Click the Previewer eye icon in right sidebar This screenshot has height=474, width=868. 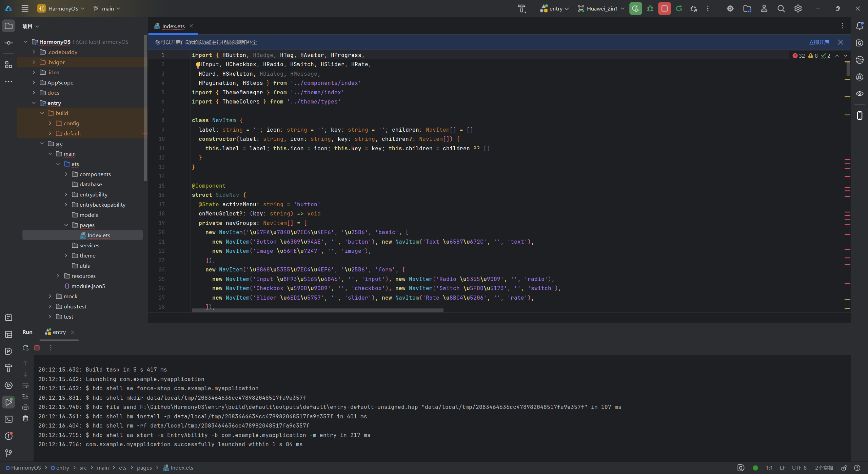click(x=860, y=94)
